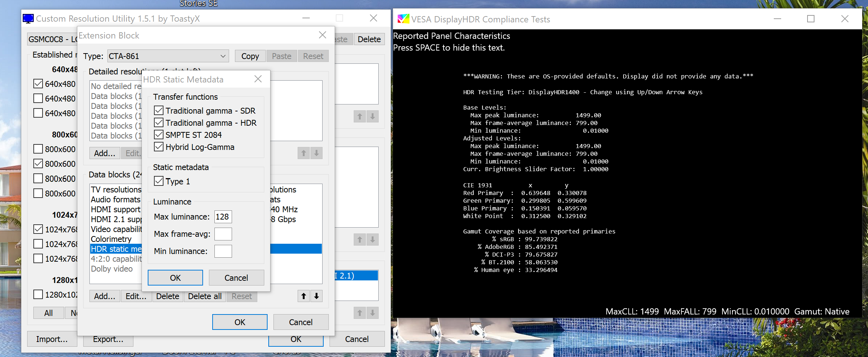Click Add... under Detailed resolutions
868x357 pixels.
tap(105, 153)
